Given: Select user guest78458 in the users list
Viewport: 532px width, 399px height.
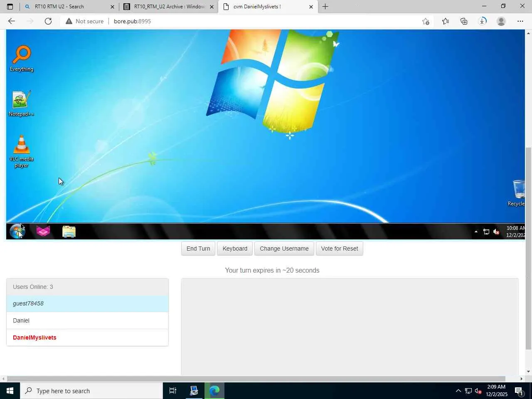Looking at the screenshot, I should coord(87,303).
